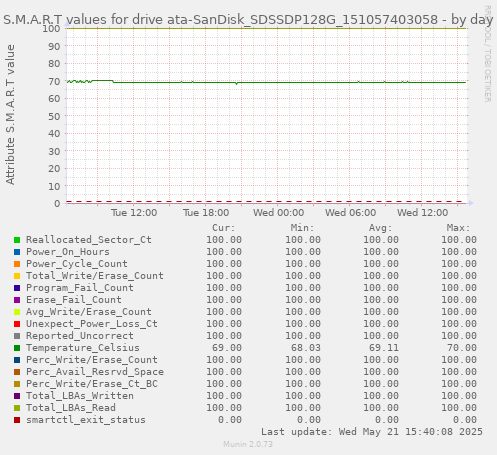Click the Reallocated_Sector_Ct green legend swatch

[x=17, y=240]
